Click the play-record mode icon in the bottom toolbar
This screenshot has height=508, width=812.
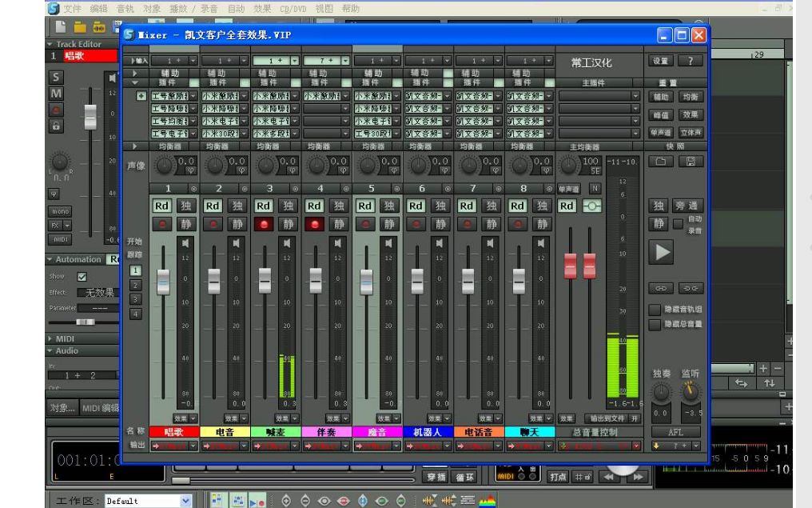257,501
